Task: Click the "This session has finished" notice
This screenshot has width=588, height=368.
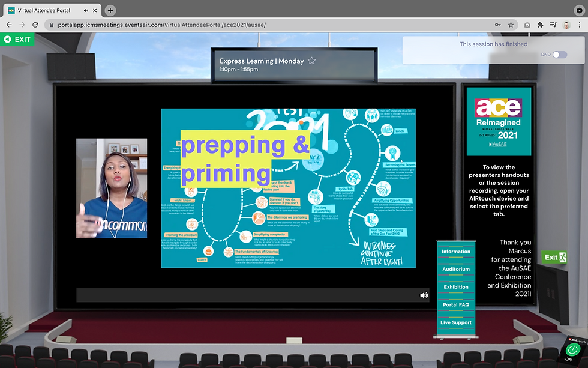Action: tap(493, 44)
